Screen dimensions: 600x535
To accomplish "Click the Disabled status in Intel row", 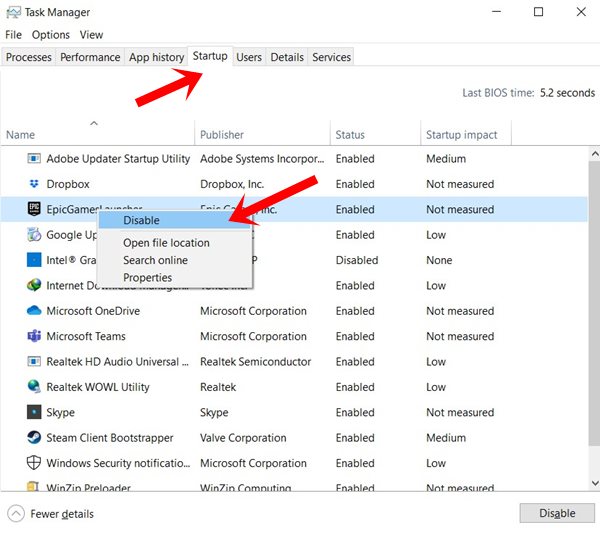I will tap(357, 260).
